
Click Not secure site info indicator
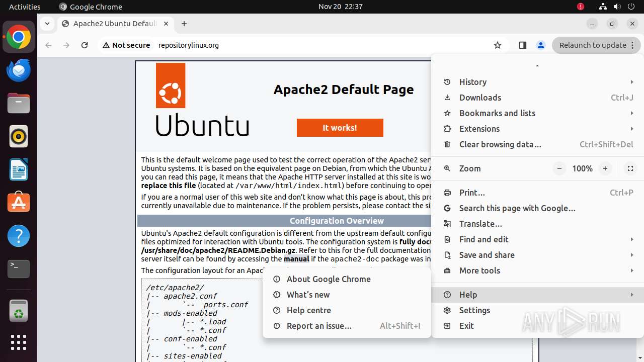126,45
